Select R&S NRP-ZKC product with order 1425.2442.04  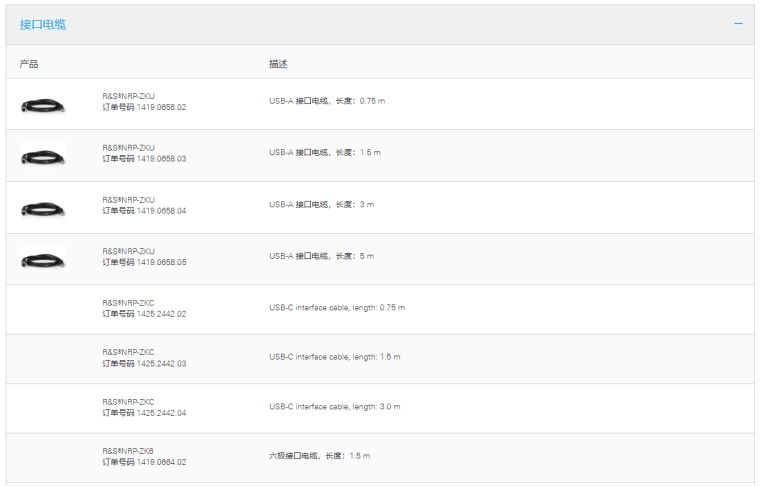[129, 402]
